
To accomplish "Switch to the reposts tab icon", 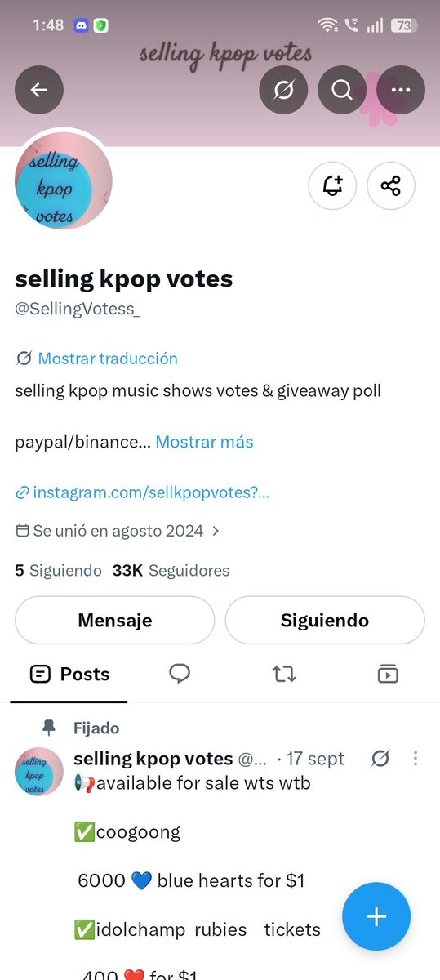I will 284,674.
